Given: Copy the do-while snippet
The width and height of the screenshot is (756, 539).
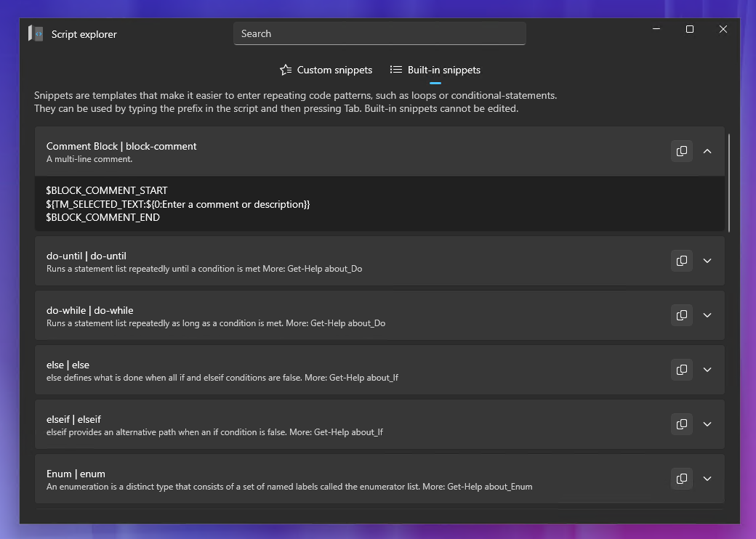Looking at the screenshot, I should pos(681,315).
